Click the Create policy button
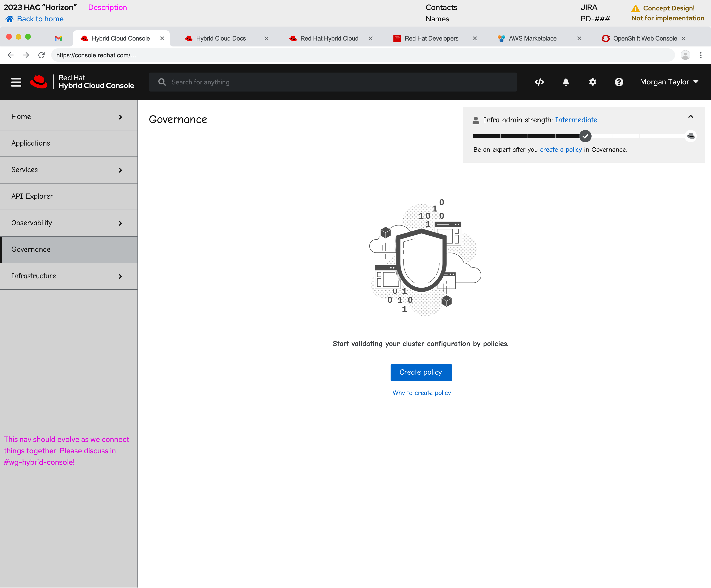The height and width of the screenshot is (588, 711). tap(421, 372)
